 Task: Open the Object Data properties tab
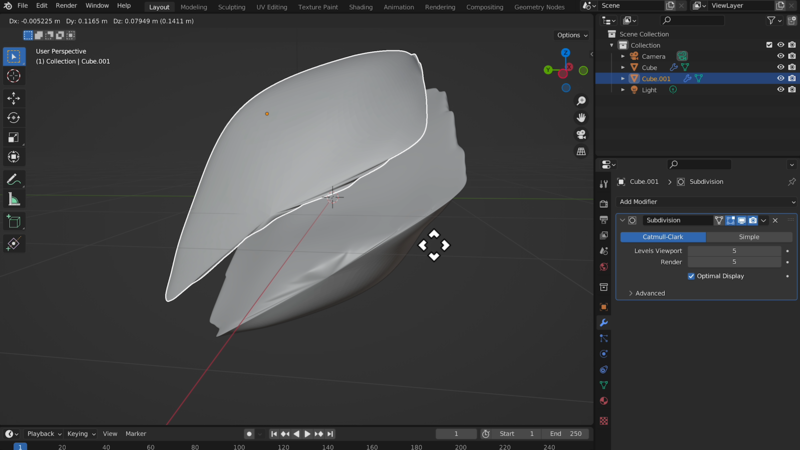[x=604, y=385]
